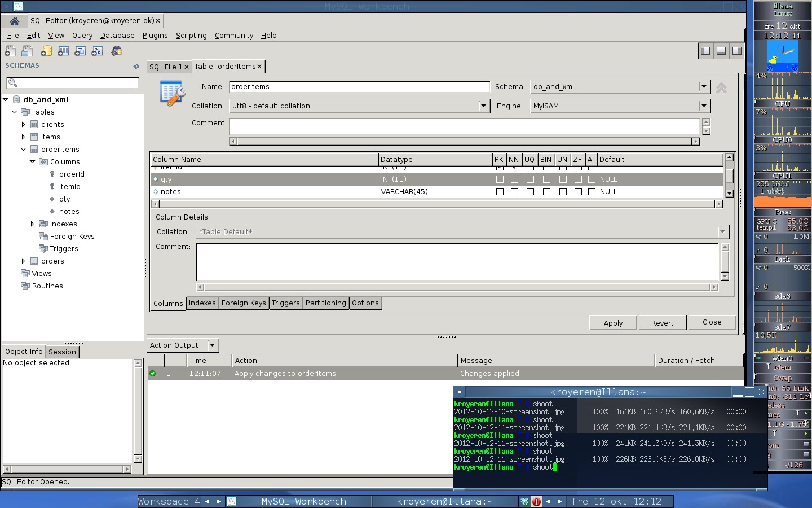Click the Revert button
This screenshot has height=508, width=812.
[662, 323]
